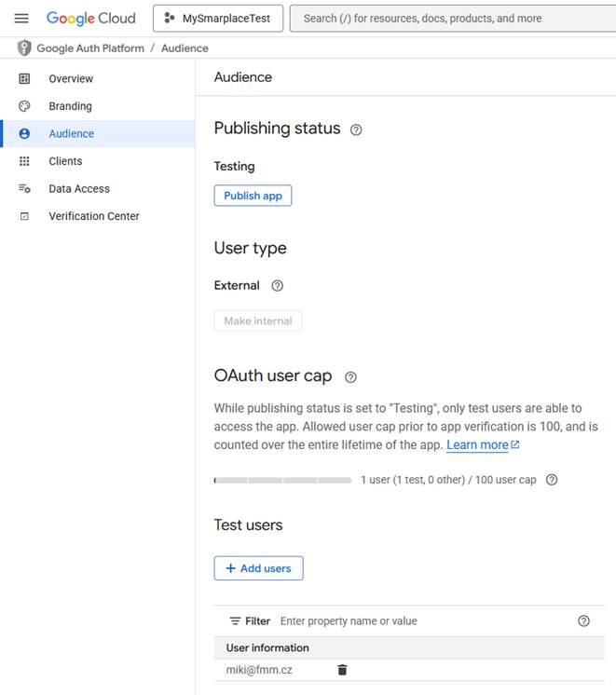Open the MySmarplaceTest project picker
Viewport: 616px width, 695px height.
218,19
